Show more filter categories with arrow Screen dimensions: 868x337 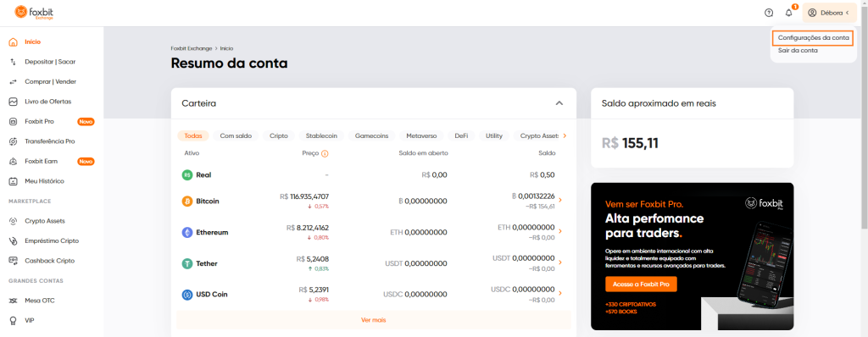(565, 135)
